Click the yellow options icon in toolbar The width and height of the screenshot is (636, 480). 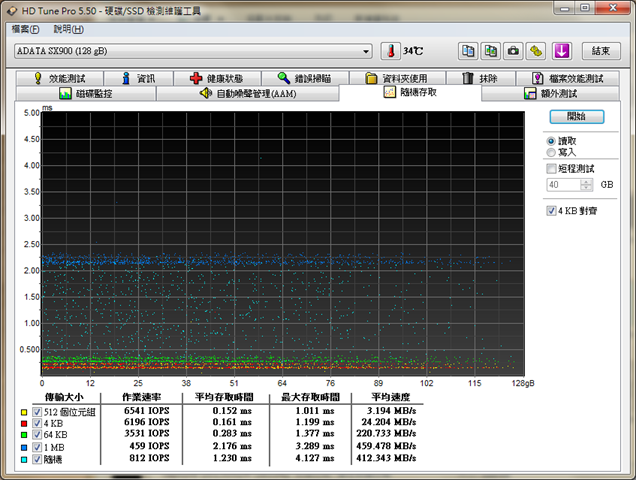[536, 51]
